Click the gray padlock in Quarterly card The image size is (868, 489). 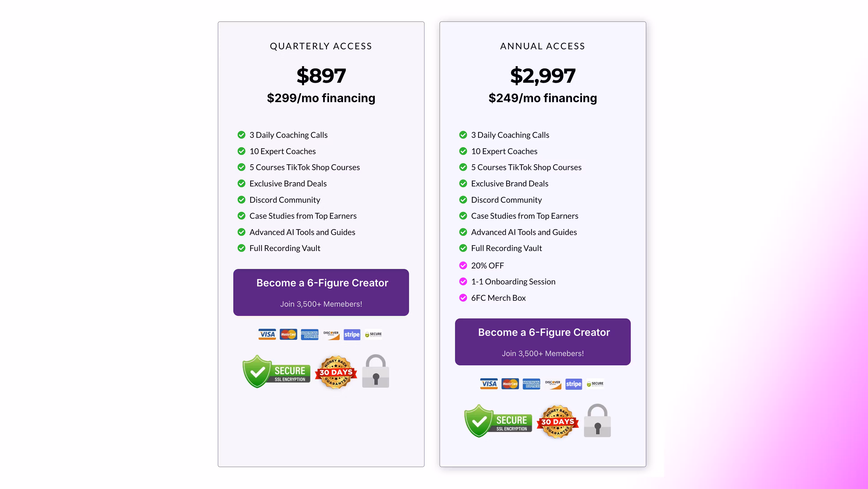(x=375, y=371)
